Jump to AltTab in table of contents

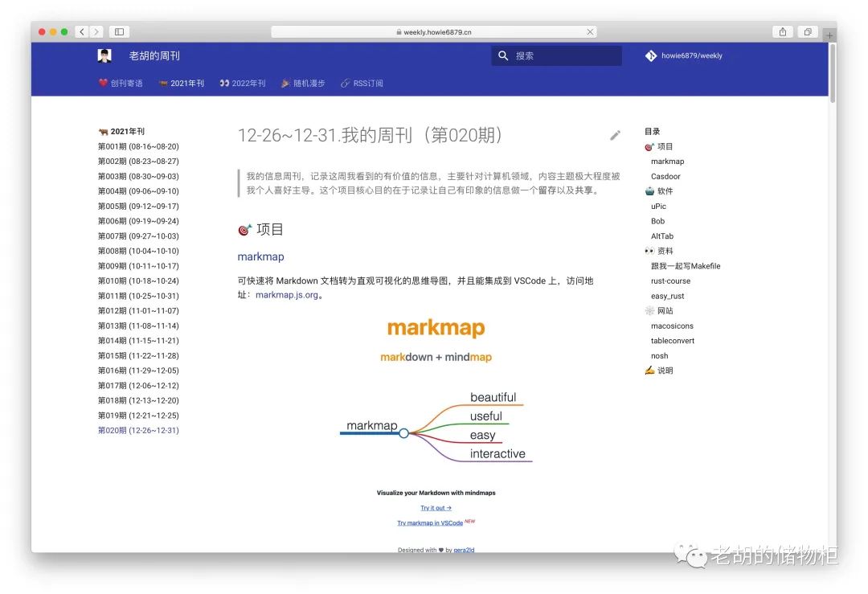point(662,236)
